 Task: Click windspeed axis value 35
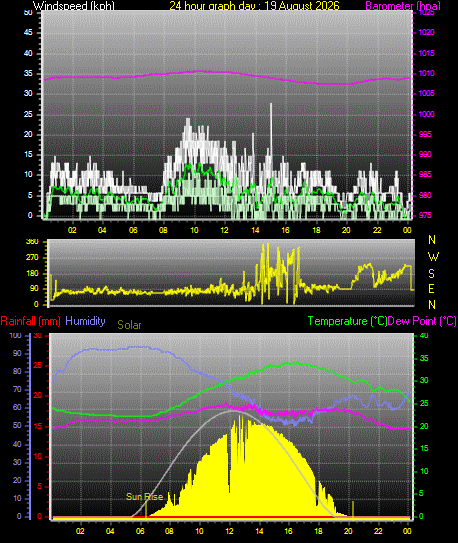point(28,73)
